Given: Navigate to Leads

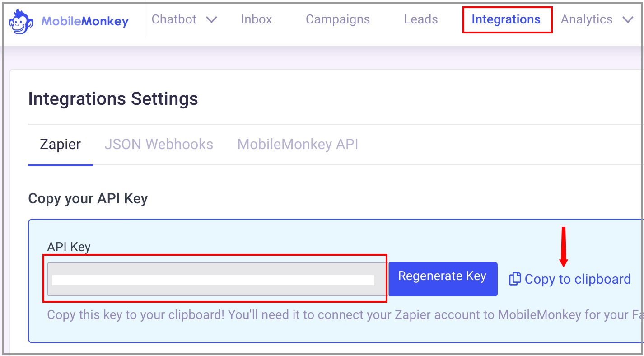Looking at the screenshot, I should point(421,19).
